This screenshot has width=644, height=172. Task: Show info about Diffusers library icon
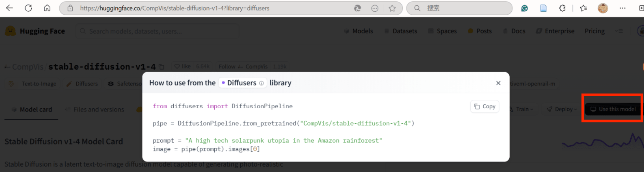point(261,83)
